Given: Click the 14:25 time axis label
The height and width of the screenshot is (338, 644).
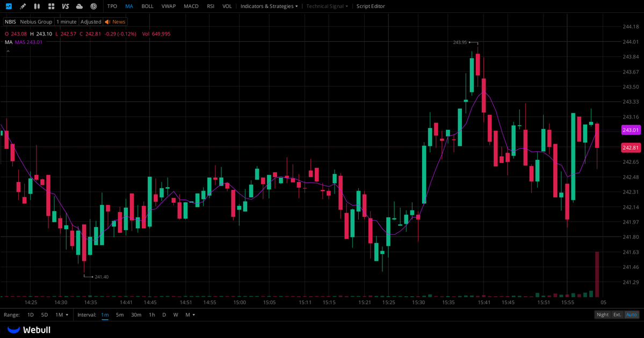Looking at the screenshot, I should pos(31,302).
